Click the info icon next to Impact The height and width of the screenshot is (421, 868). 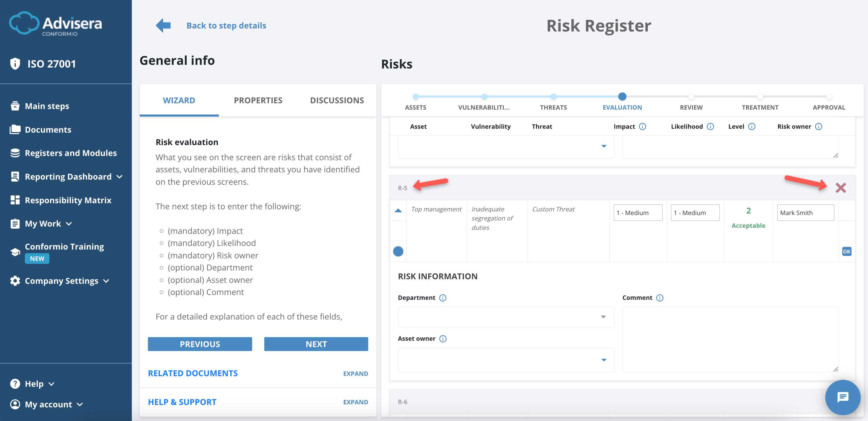(643, 127)
